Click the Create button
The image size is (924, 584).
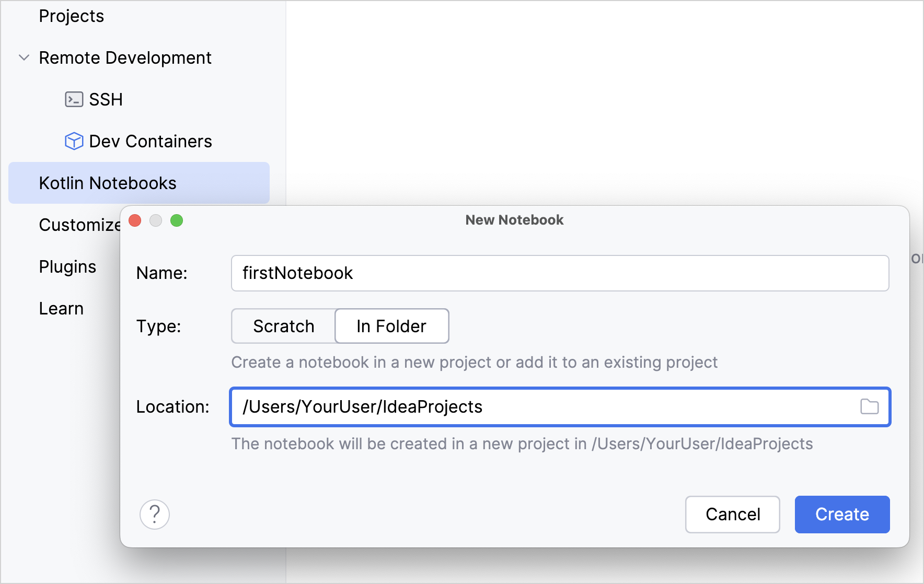tap(841, 515)
